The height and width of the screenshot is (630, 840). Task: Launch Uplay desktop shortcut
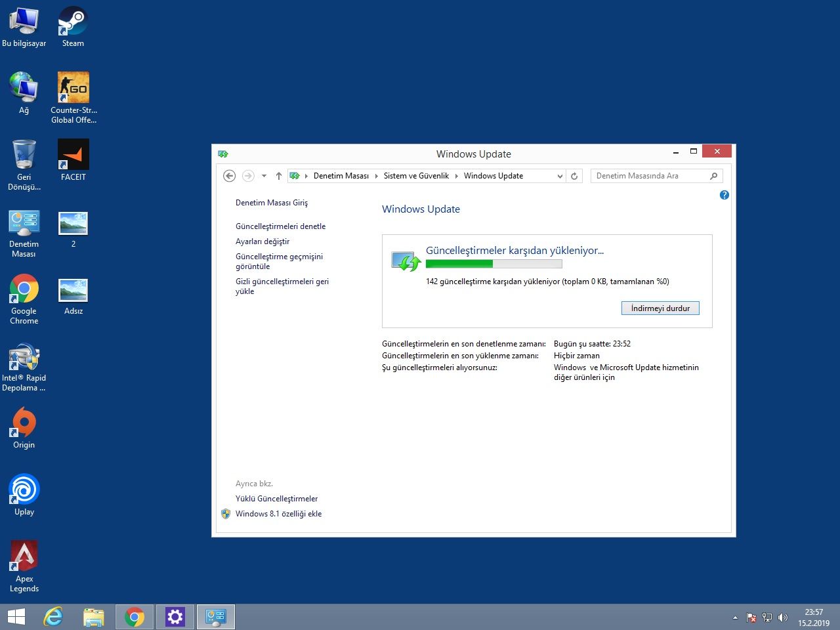24,495
